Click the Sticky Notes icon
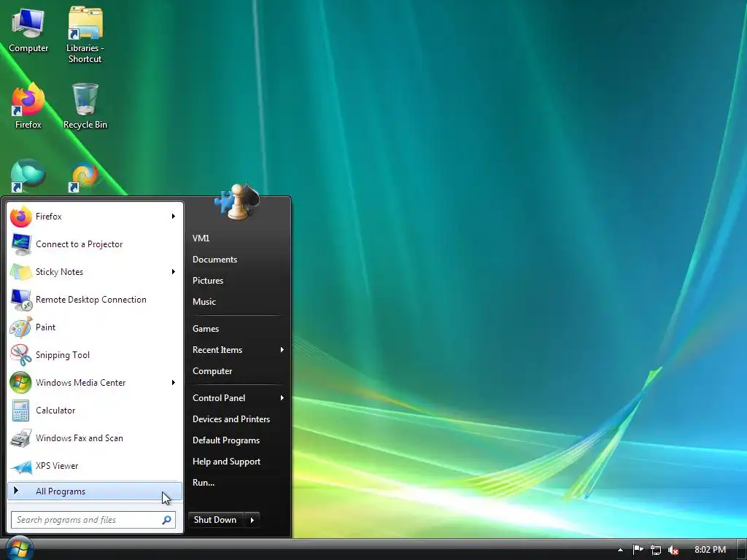The width and height of the screenshot is (747, 560). pyautogui.click(x=21, y=272)
